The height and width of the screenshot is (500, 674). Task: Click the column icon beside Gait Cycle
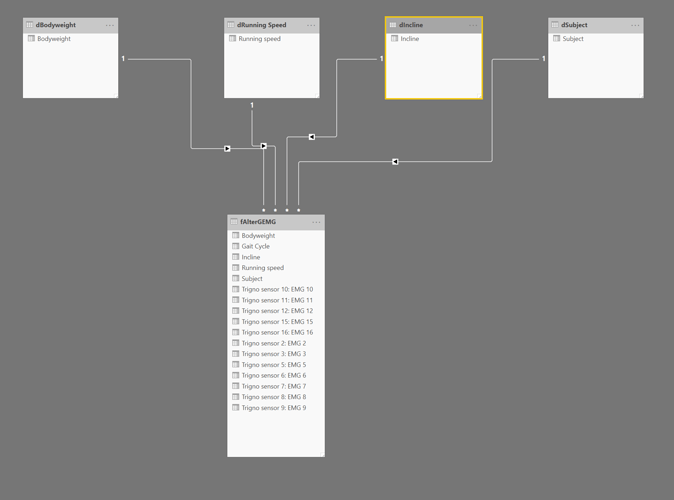coord(236,246)
